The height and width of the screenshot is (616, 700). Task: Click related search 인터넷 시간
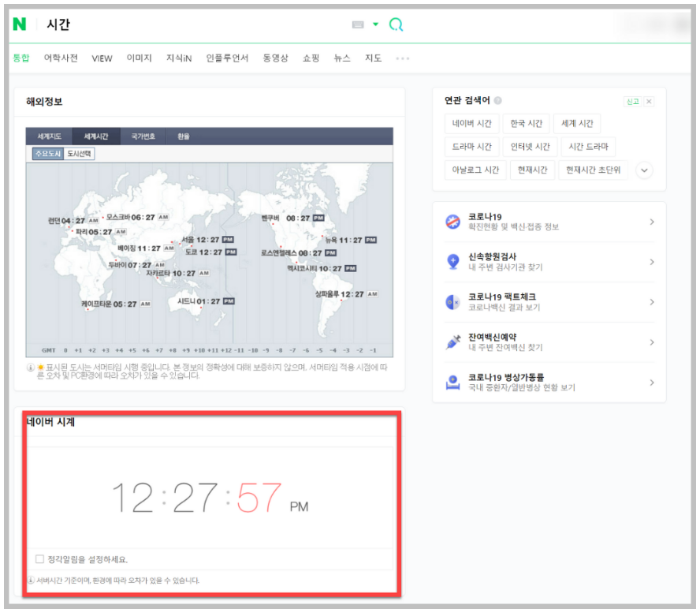pyautogui.click(x=530, y=147)
